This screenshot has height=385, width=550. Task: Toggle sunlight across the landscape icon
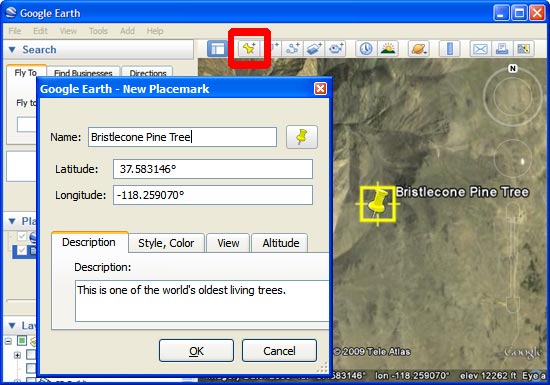388,48
